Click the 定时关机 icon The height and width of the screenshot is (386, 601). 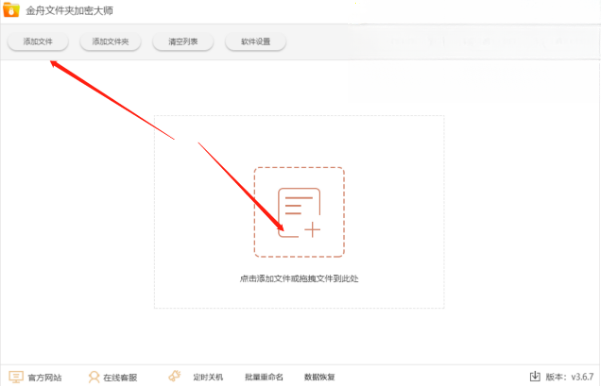pos(175,376)
